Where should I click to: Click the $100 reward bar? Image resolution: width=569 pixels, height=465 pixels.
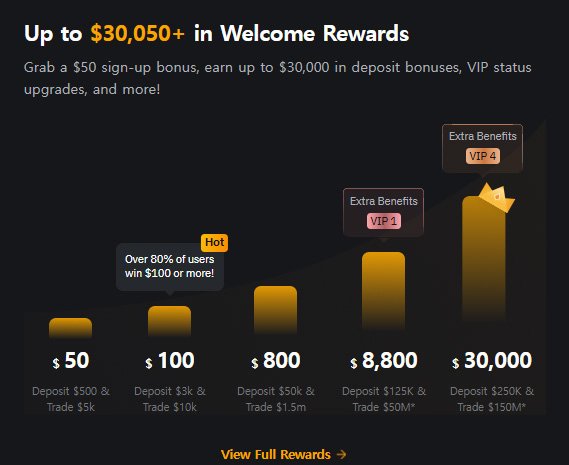click(x=169, y=321)
